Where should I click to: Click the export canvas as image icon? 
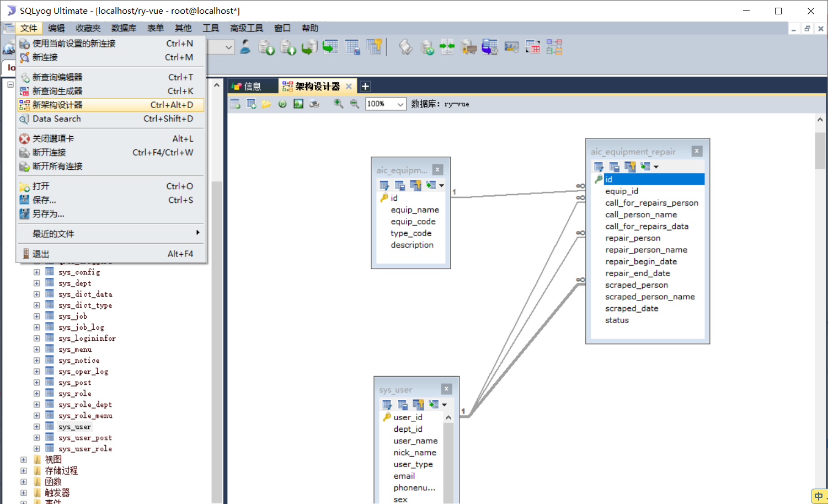click(298, 104)
